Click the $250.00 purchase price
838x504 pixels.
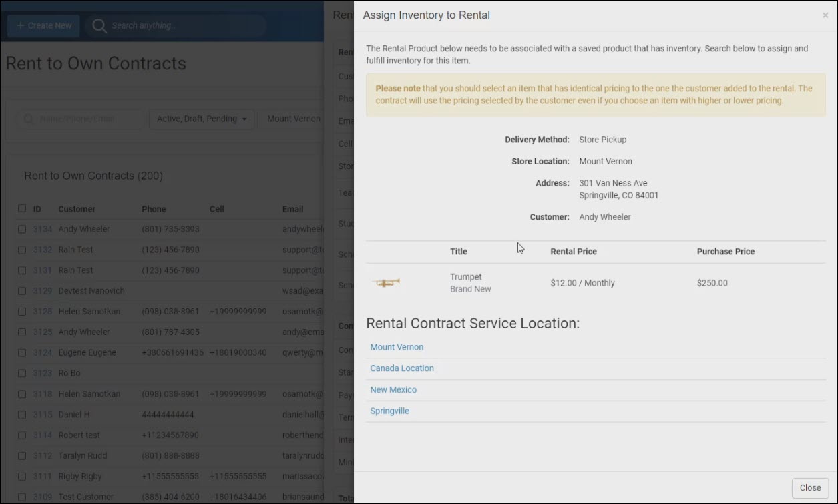(712, 283)
